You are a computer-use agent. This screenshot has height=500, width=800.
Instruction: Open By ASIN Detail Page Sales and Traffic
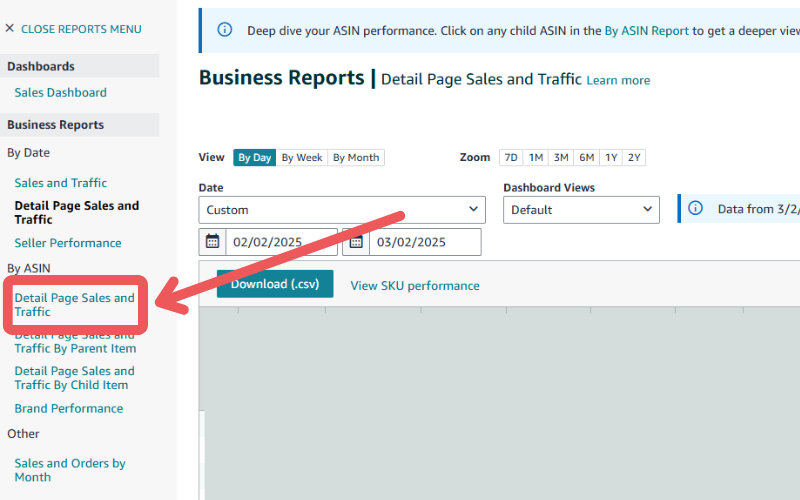click(74, 305)
